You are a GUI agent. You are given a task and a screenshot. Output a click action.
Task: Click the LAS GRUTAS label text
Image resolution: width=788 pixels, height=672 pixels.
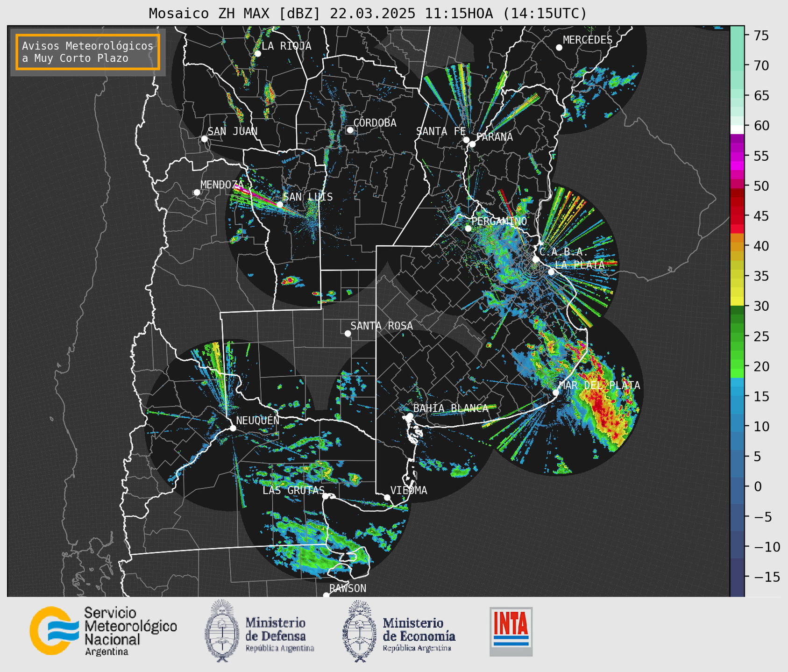click(293, 490)
